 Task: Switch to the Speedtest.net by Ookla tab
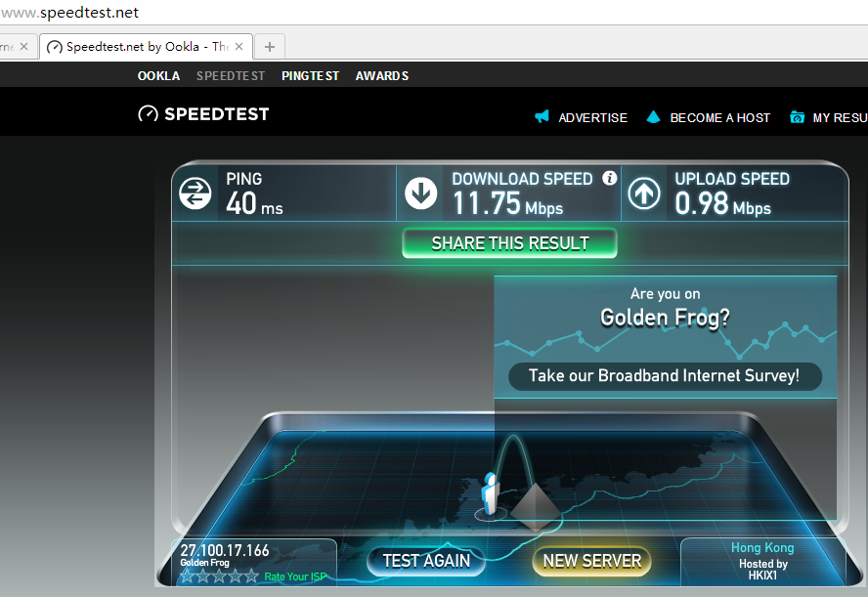coord(147,47)
